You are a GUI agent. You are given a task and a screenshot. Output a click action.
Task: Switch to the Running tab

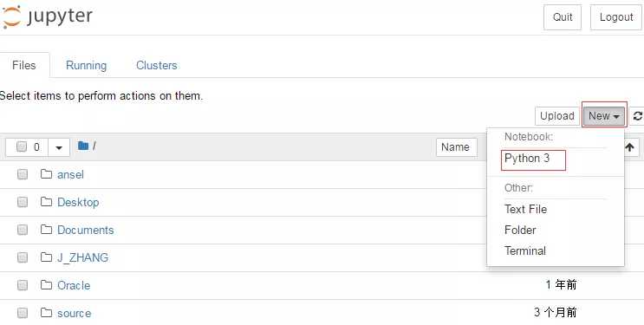pyautogui.click(x=87, y=65)
